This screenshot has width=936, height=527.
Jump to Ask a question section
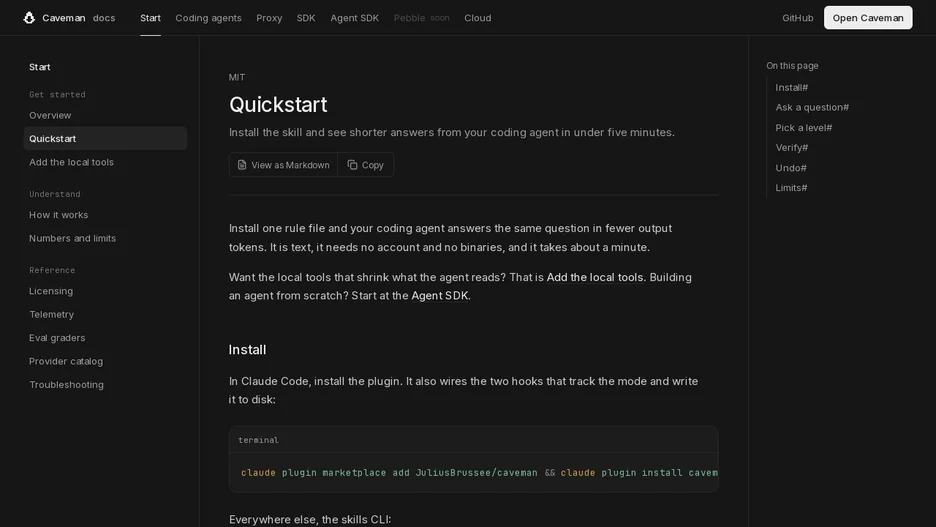(x=812, y=107)
